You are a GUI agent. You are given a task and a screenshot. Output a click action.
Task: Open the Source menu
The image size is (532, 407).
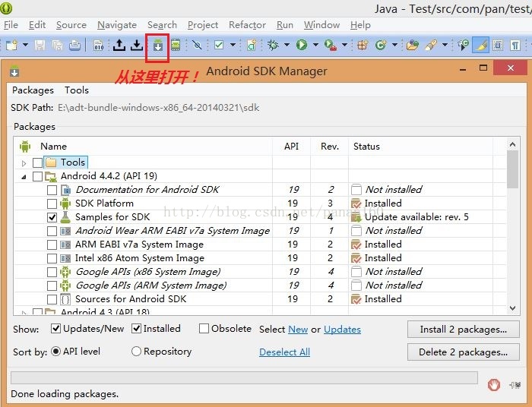pos(71,25)
